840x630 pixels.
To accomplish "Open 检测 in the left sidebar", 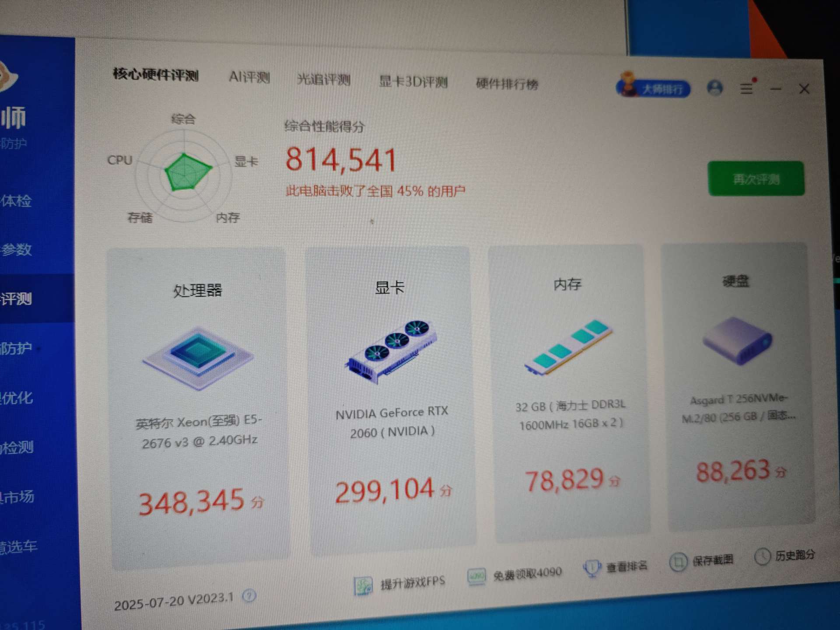I will coord(17,447).
